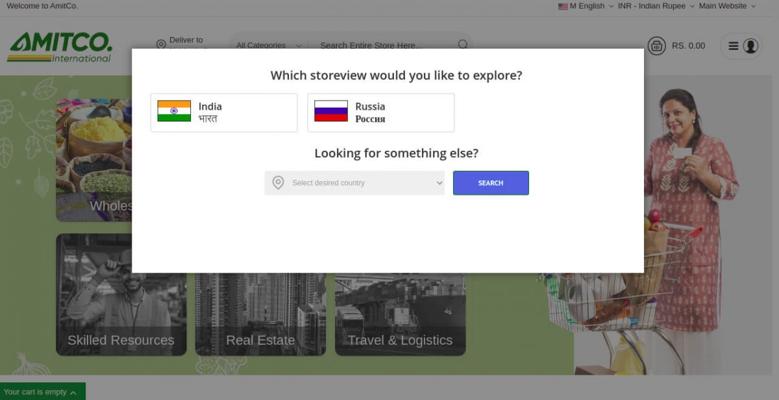Expand the Main Website dropdown

[727, 6]
